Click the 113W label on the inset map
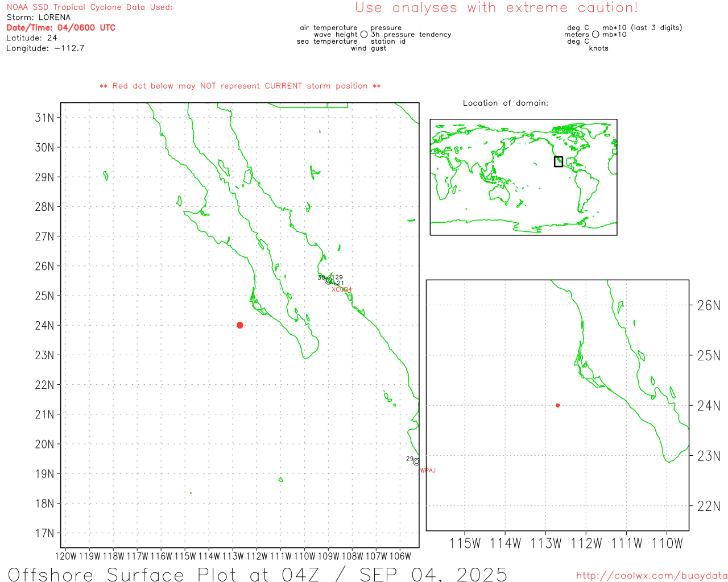 pyautogui.click(x=545, y=543)
